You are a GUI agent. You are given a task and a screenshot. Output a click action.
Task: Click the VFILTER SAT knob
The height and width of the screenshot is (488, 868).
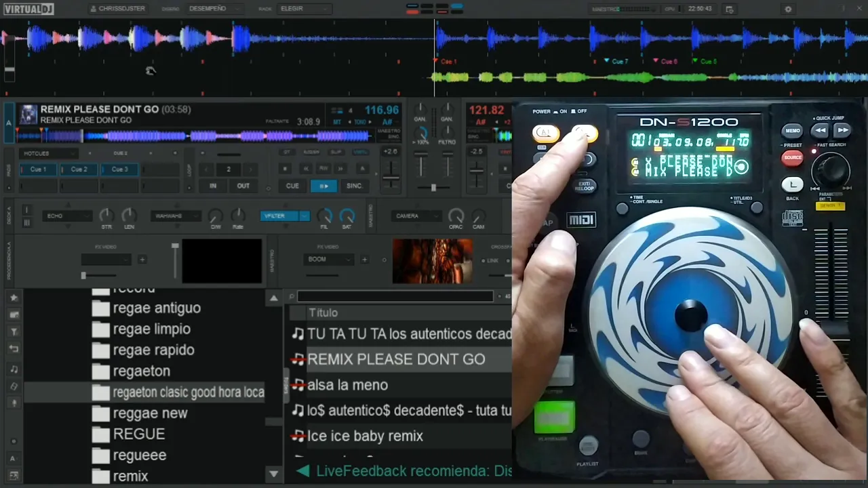[347, 216]
